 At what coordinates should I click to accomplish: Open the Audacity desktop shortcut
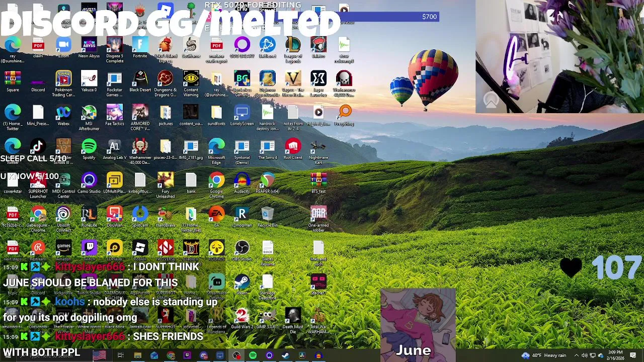coord(242,183)
